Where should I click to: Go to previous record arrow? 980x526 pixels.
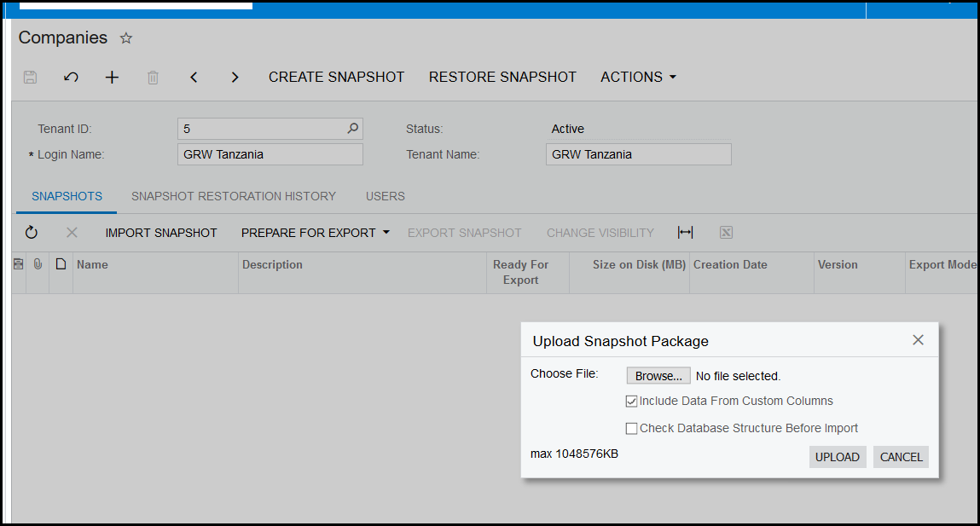tap(194, 78)
